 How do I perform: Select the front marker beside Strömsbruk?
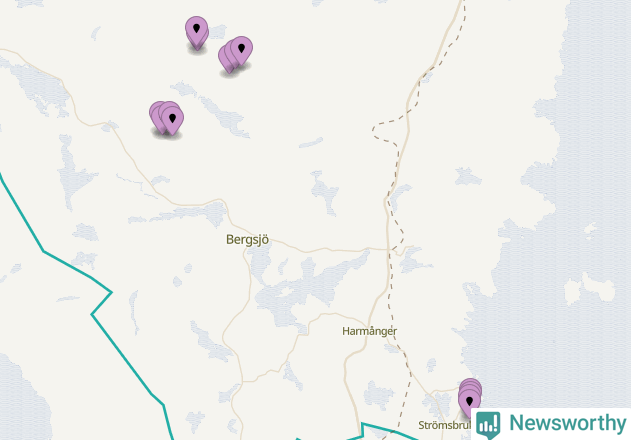tap(469, 401)
